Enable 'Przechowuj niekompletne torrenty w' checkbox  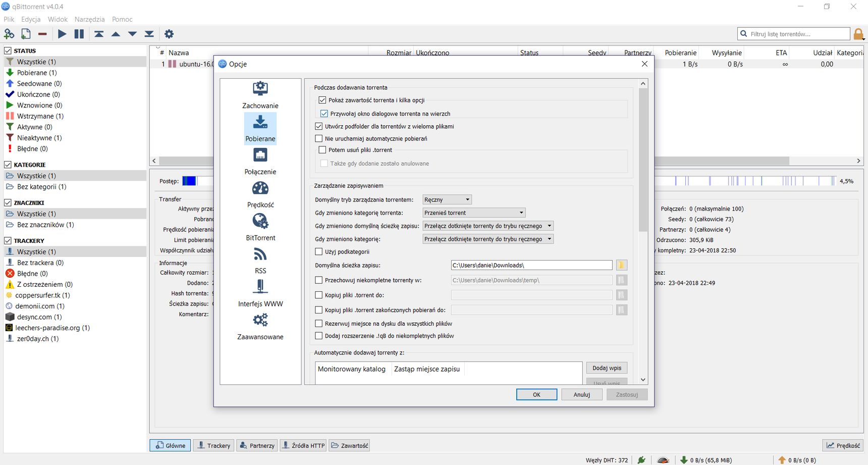click(318, 280)
